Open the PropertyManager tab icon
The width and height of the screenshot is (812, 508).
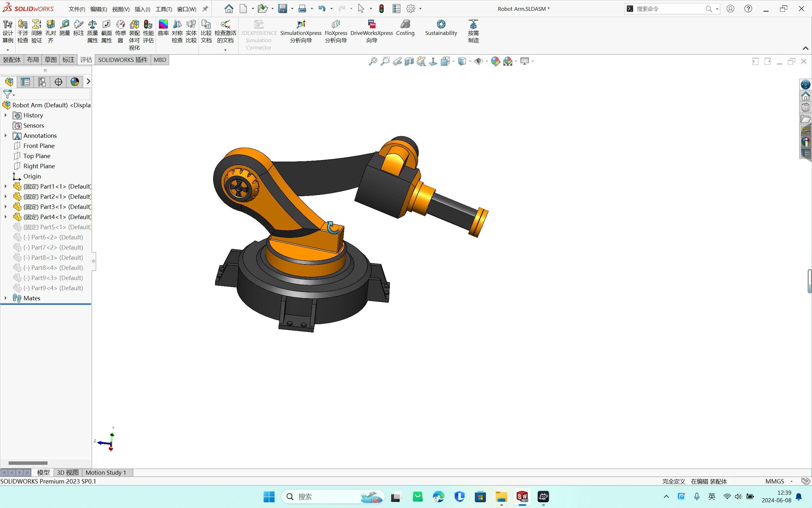pos(25,82)
